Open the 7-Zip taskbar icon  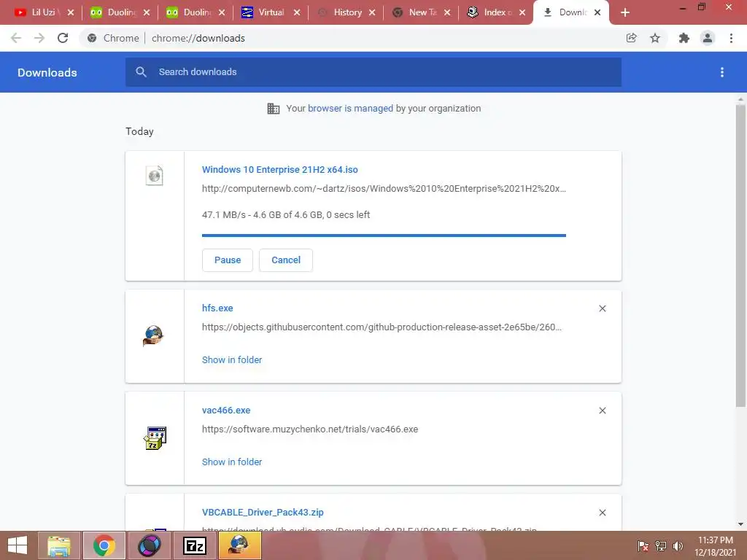coord(194,545)
